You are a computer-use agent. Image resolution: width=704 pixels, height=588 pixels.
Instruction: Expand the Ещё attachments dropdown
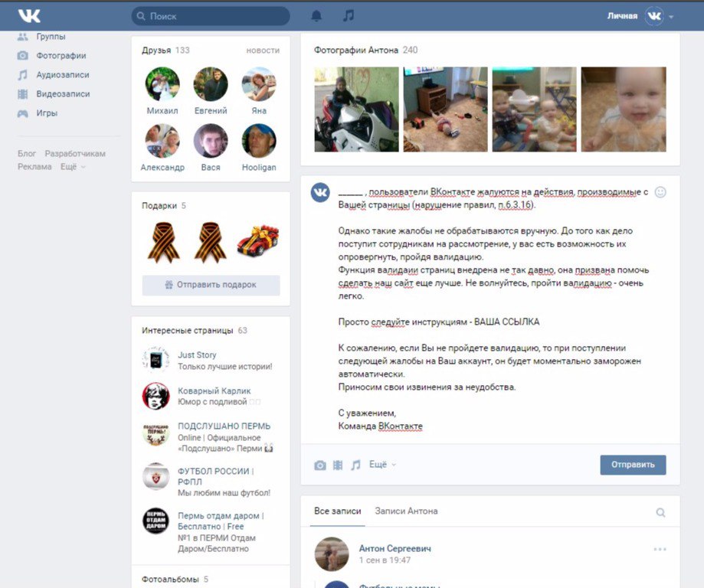click(x=382, y=465)
